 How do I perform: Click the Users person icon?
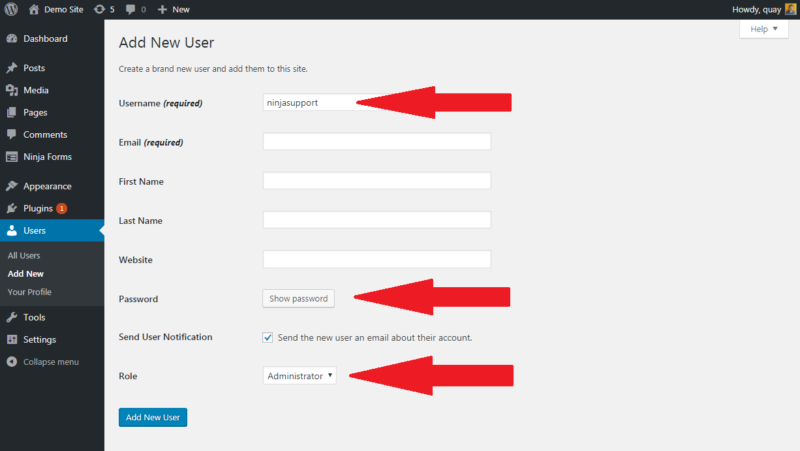point(12,231)
